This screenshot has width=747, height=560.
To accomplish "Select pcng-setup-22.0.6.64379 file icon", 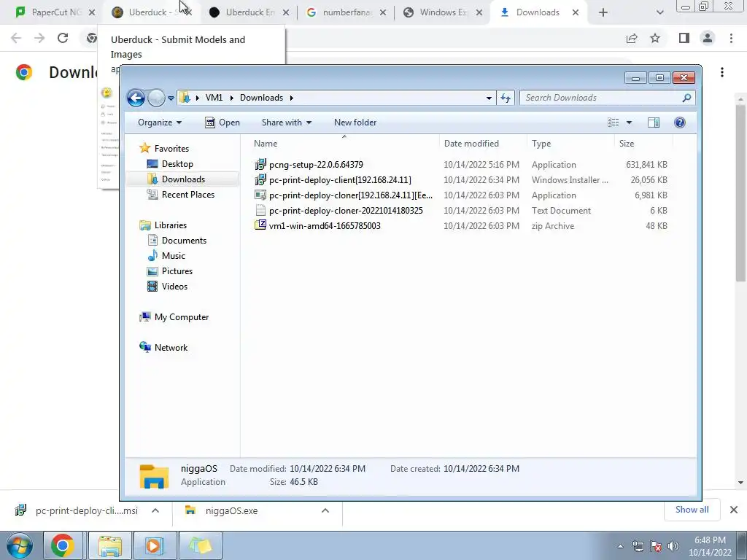I will pos(260,165).
